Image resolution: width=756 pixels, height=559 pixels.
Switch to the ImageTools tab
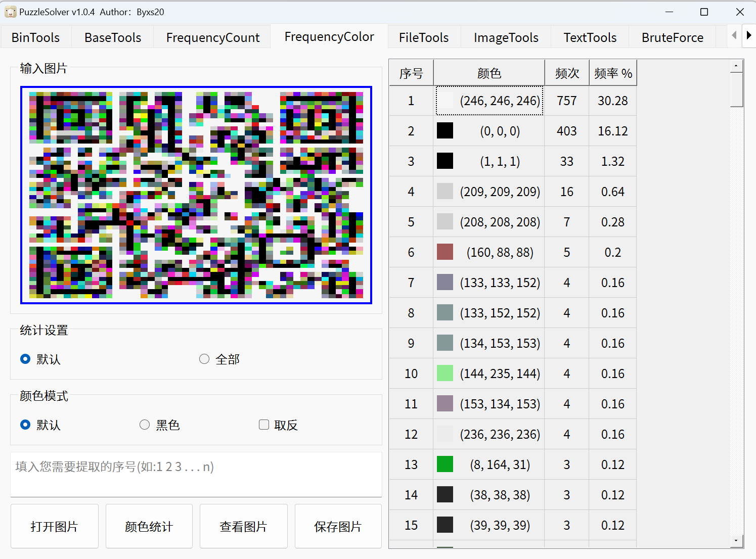coord(506,37)
